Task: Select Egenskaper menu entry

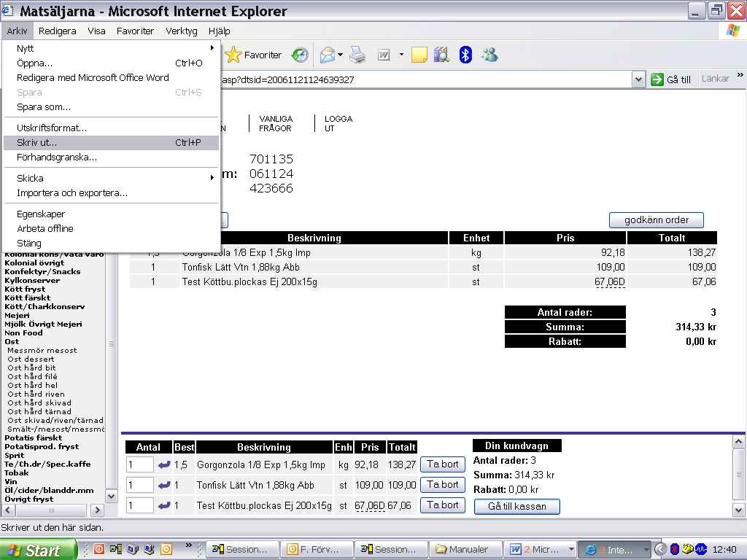Action: pyautogui.click(x=111, y=214)
